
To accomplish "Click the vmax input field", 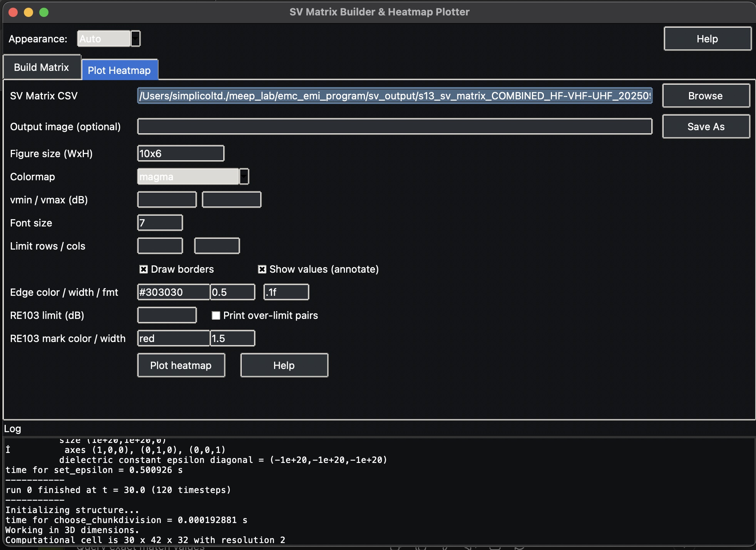I will 231,200.
